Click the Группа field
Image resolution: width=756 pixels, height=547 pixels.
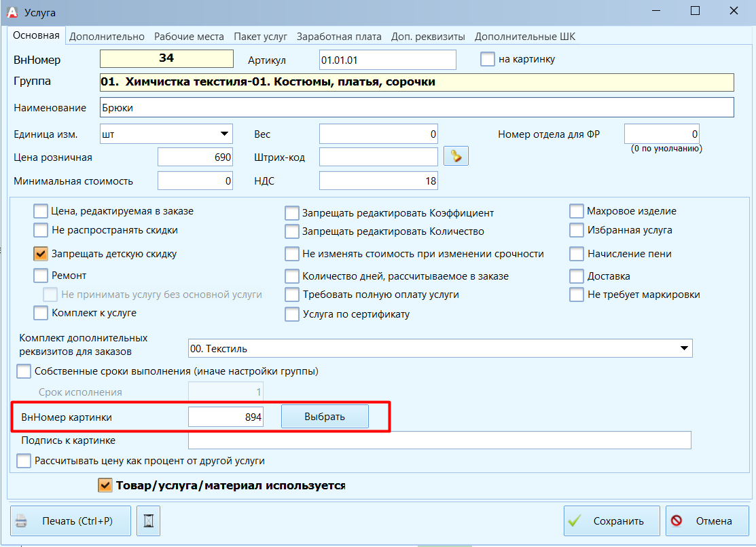tap(417, 82)
